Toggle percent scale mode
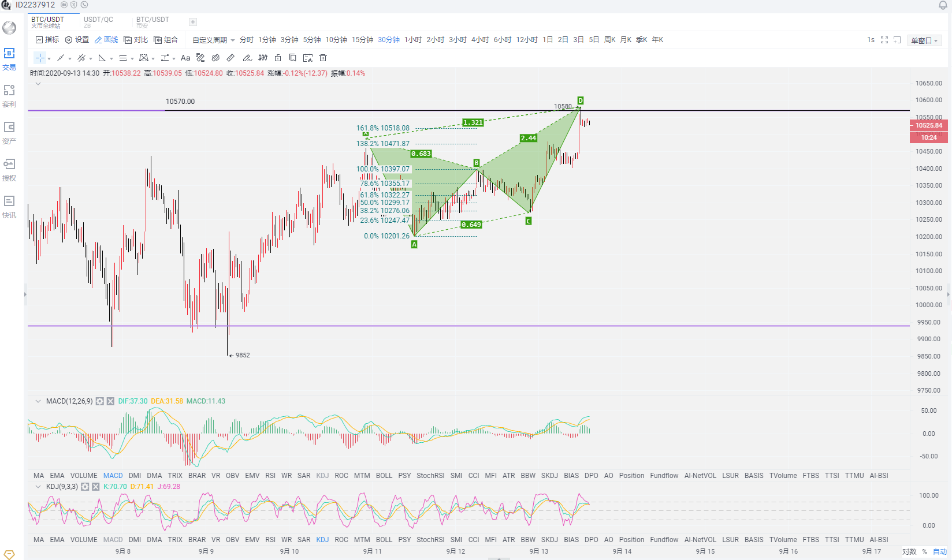This screenshot has width=952, height=560. coord(924,552)
